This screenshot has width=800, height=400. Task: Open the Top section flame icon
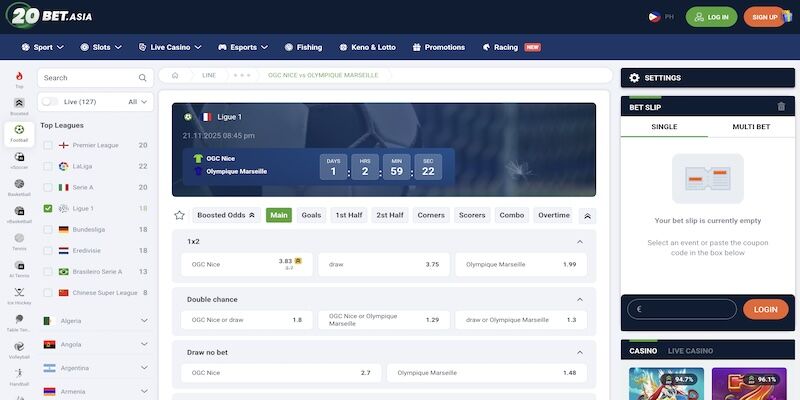point(19,77)
